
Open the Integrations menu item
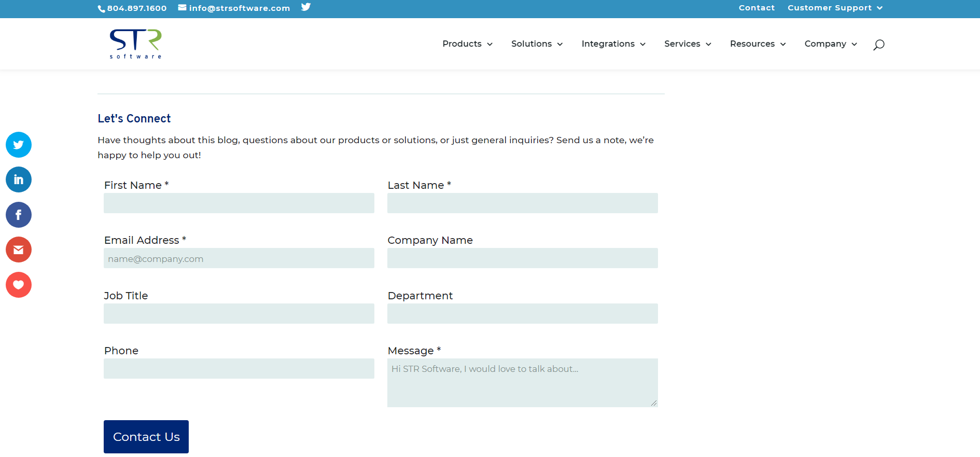pyautogui.click(x=613, y=44)
